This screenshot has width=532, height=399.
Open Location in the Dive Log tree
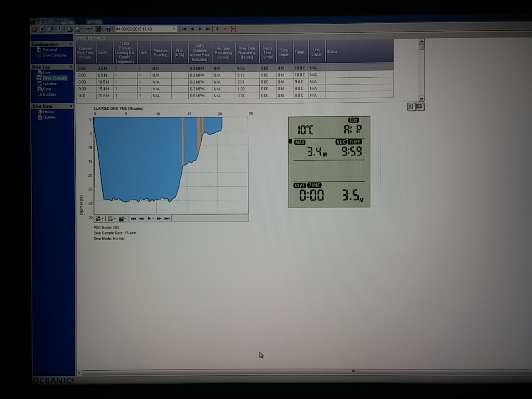[50, 84]
